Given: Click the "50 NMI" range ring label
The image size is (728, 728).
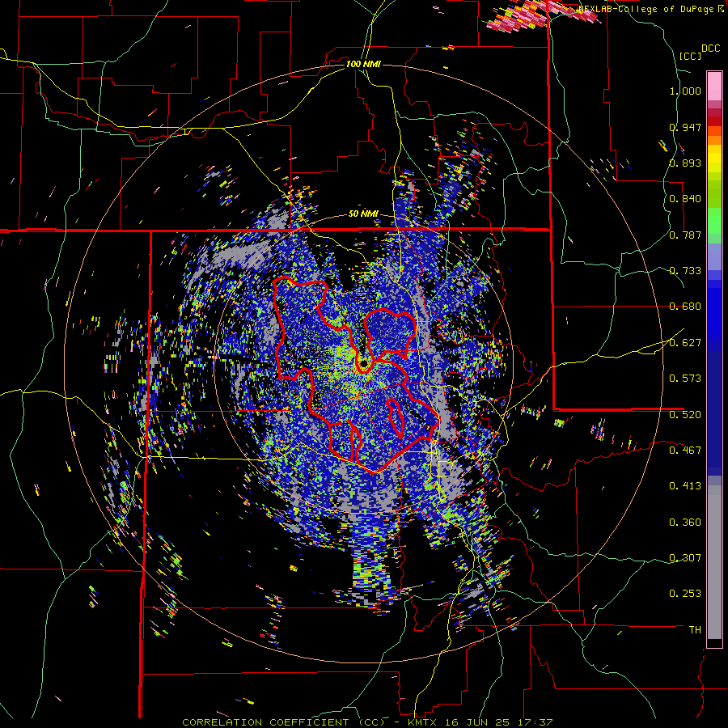Looking at the screenshot, I should (x=363, y=214).
